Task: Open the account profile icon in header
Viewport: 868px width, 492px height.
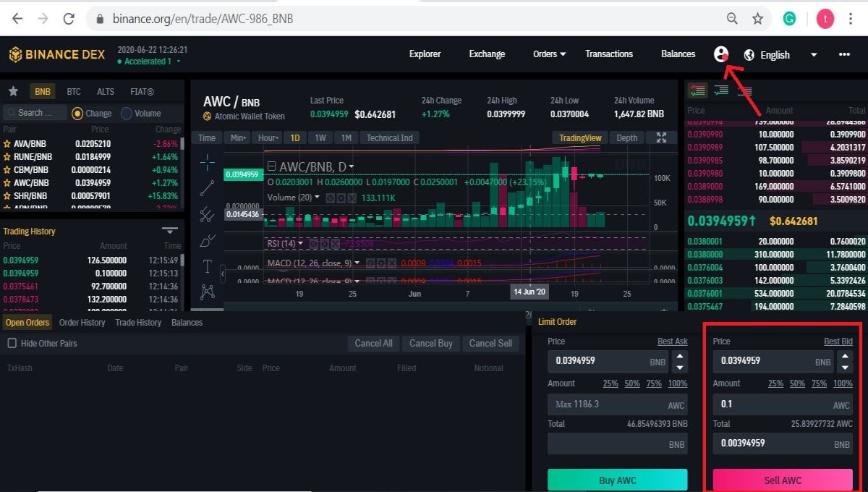Action: (x=720, y=54)
